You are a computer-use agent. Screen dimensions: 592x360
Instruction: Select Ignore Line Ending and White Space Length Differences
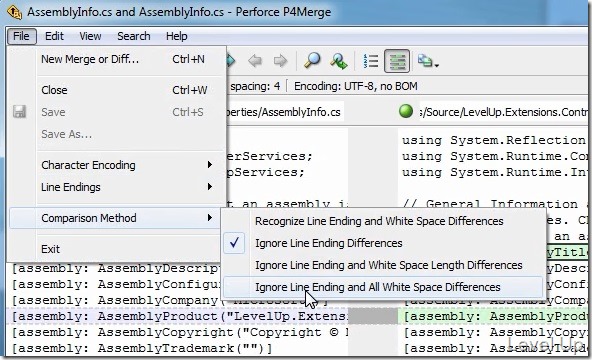(x=383, y=265)
